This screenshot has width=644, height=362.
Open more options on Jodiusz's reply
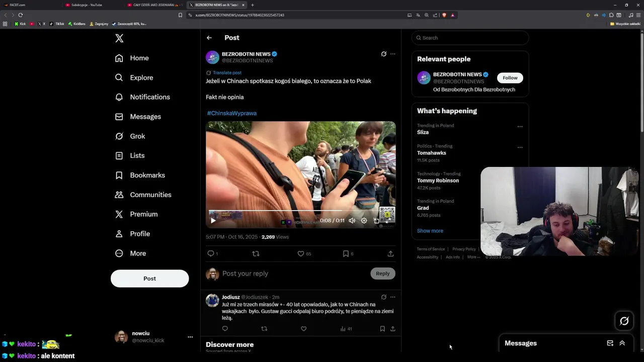tap(393, 297)
